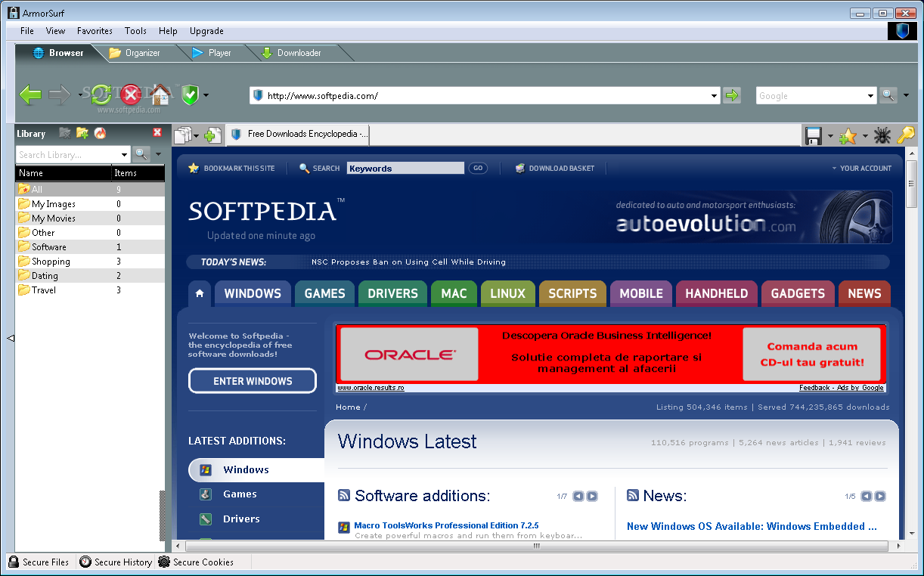Screen dimensions: 924x576
Task: Click the gold key icon
Action: tap(906, 136)
